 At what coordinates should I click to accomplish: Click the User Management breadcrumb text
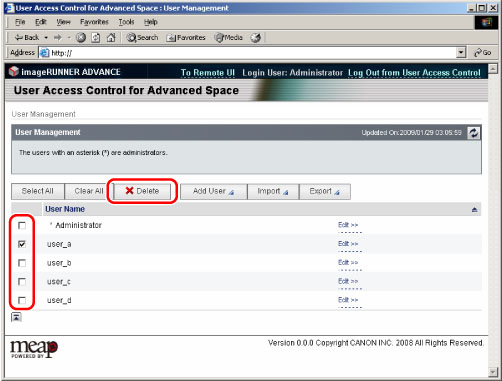coord(44,114)
